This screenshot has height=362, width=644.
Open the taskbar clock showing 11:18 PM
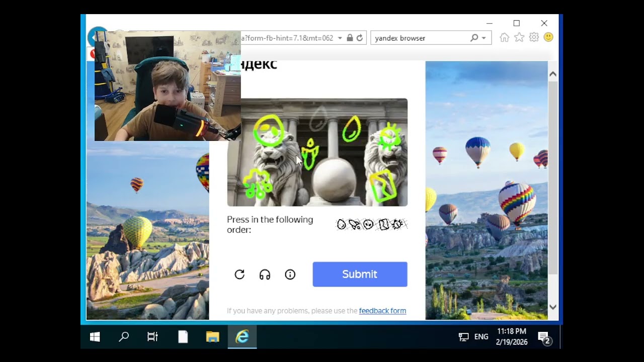(x=512, y=337)
